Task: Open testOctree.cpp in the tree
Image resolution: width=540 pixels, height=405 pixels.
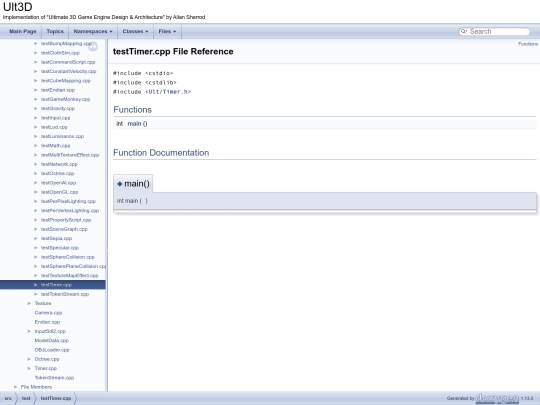Action: coord(58,174)
